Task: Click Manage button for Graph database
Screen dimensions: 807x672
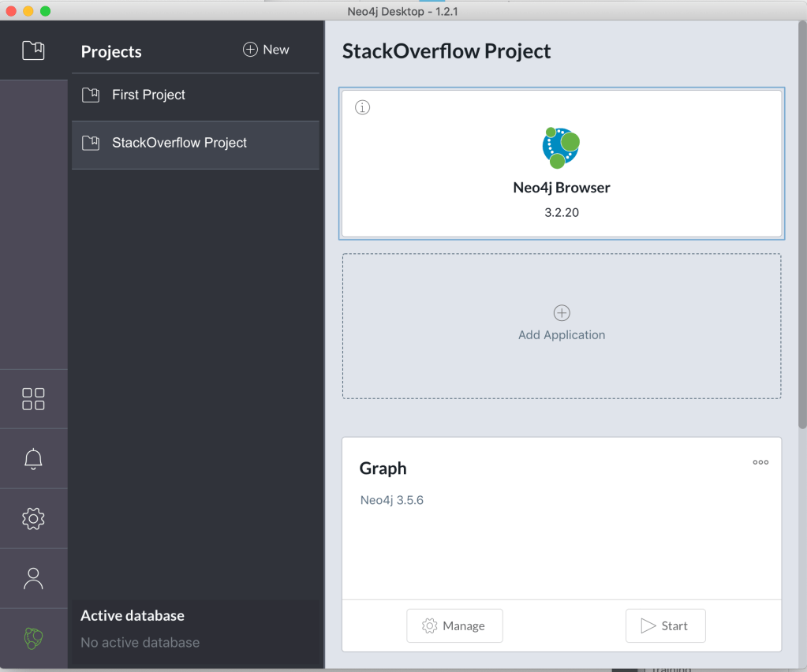Action: [454, 626]
